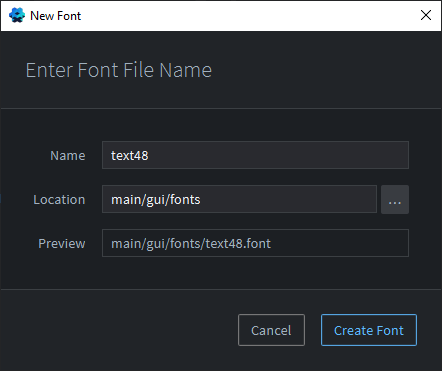Place cursor after 'fonts' in Location field
Viewport: 442px width, 371px height.
[201, 200]
